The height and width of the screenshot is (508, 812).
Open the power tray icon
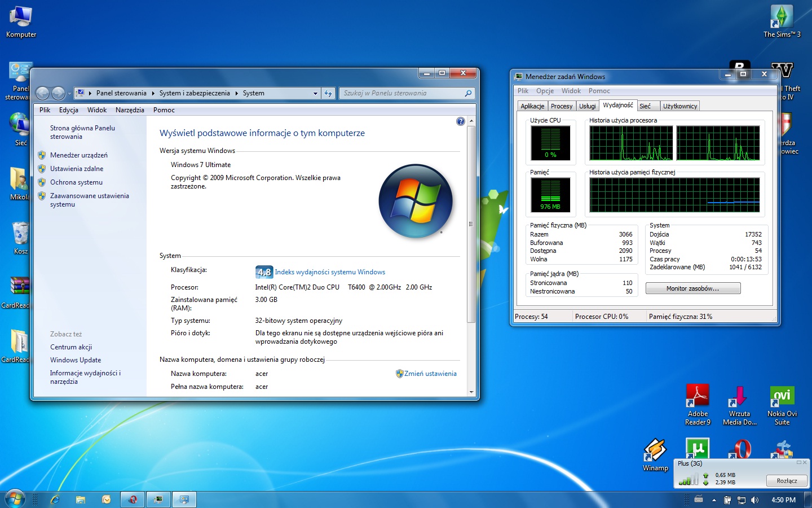click(x=727, y=500)
